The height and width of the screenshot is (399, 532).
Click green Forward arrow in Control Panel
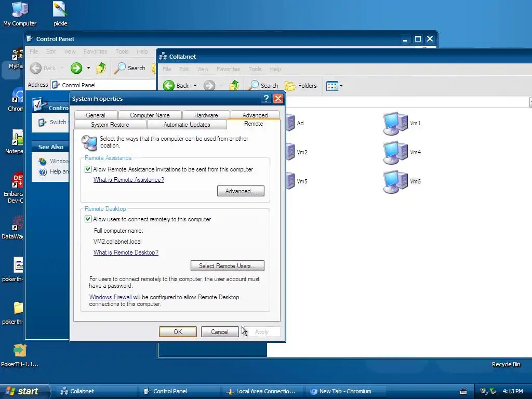click(x=76, y=68)
